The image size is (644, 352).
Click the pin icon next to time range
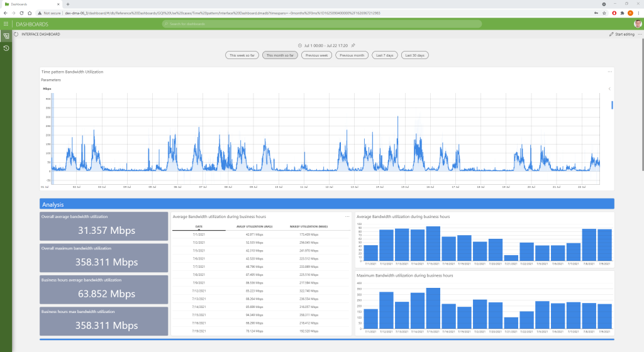(353, 45)
